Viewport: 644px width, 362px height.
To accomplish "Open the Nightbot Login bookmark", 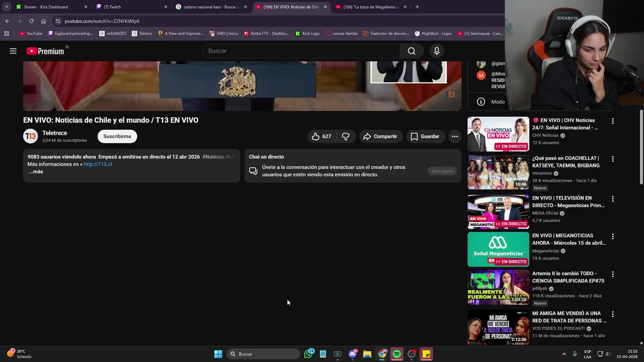I will click(x=433, y=34).
